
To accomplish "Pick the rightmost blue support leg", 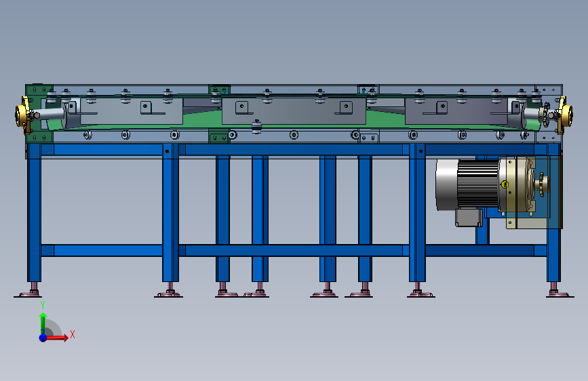I will coord(553,213).
